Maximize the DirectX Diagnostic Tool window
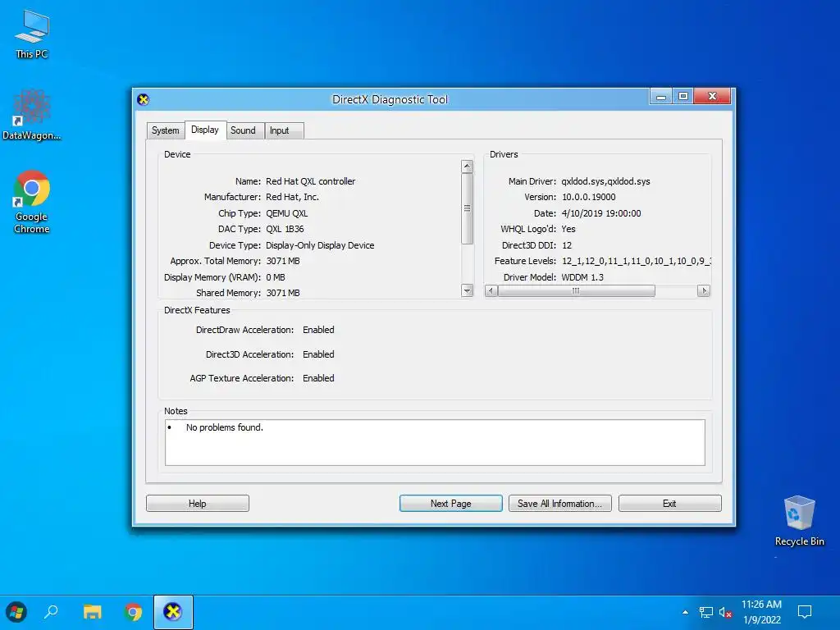 pyautogui.click(x=683, y=97)
